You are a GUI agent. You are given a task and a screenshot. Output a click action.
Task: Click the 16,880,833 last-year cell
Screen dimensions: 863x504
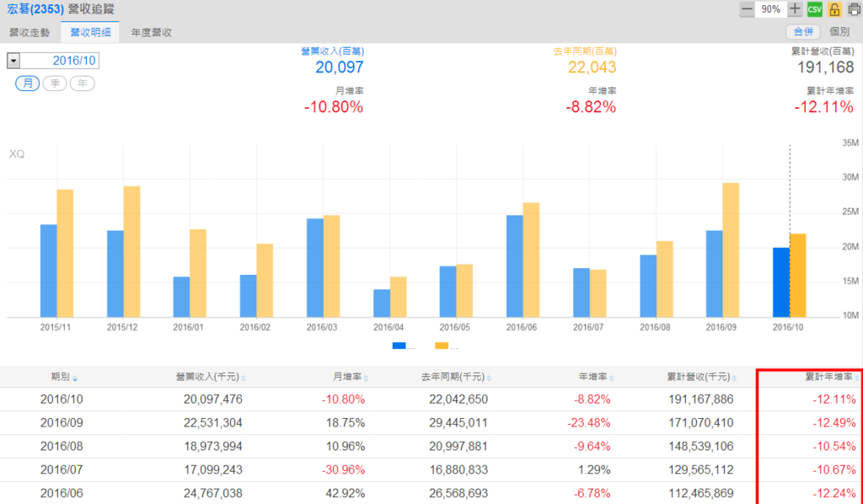(458, 470)
